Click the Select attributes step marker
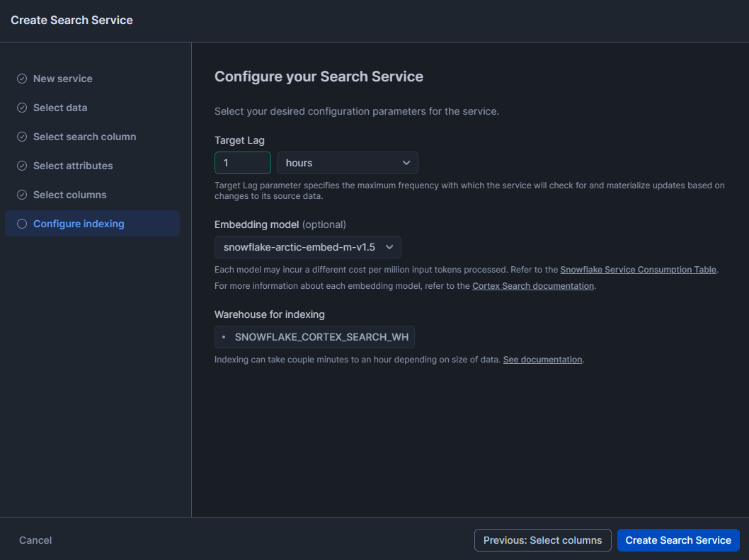 pos(73,166)
